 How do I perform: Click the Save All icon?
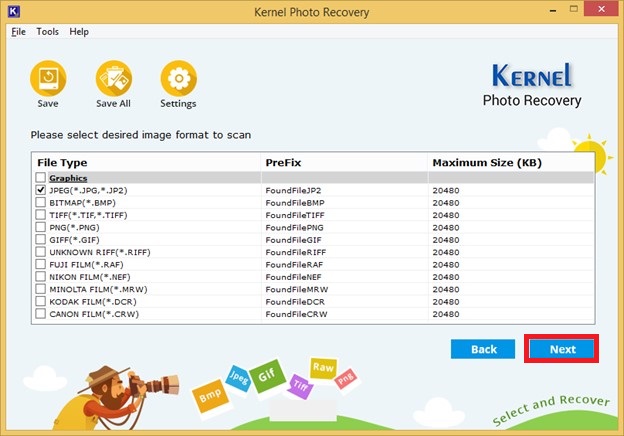[114, 78]
